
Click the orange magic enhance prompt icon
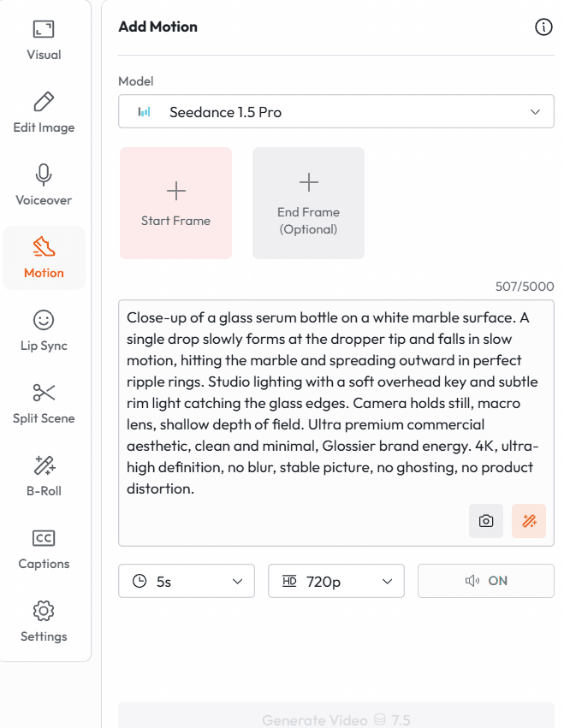point(529,521)
